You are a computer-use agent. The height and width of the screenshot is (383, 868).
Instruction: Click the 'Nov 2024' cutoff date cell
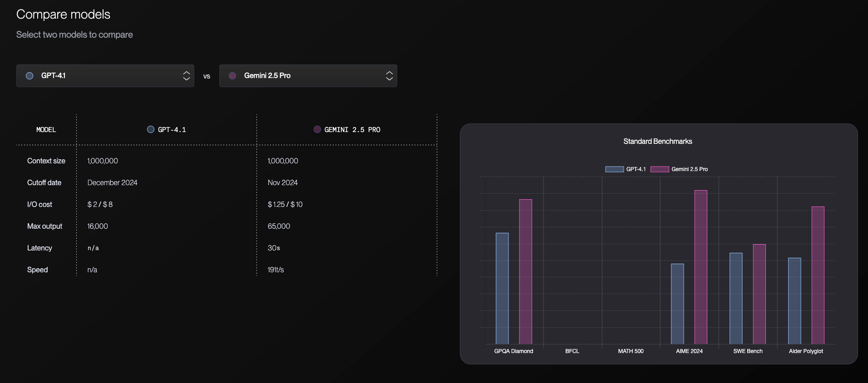(x=283, y=182)
